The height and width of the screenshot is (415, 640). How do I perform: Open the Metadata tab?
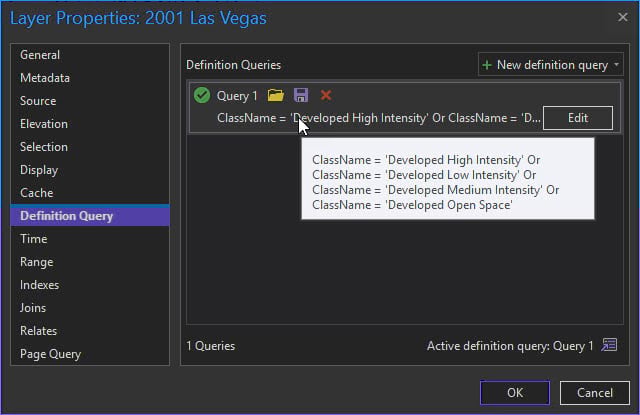90,78
